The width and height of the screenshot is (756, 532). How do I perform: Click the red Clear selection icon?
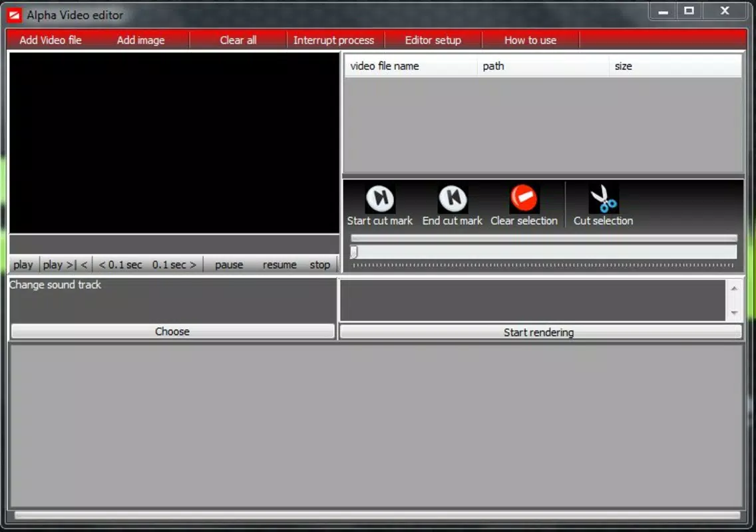click(524, 198)
